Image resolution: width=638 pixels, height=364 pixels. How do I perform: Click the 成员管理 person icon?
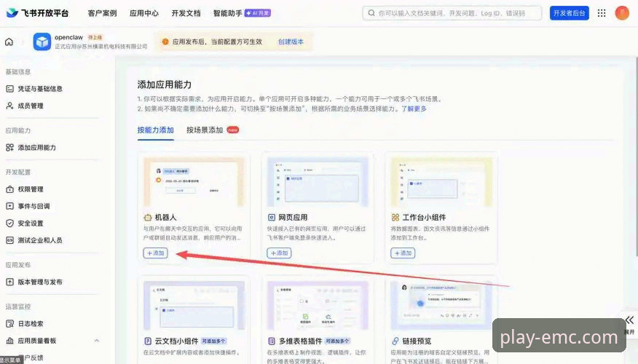[9, 106]
